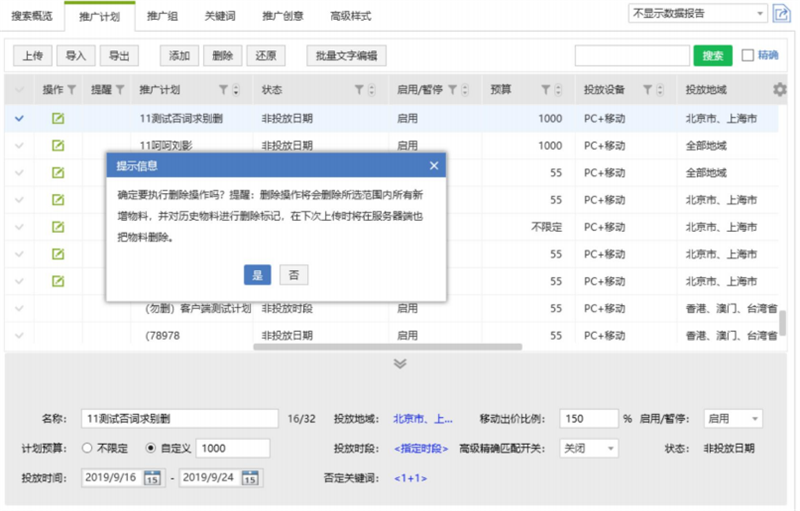Close the 提示信息 dialog with X
800x511 pixels.
[x=433, y=166]
